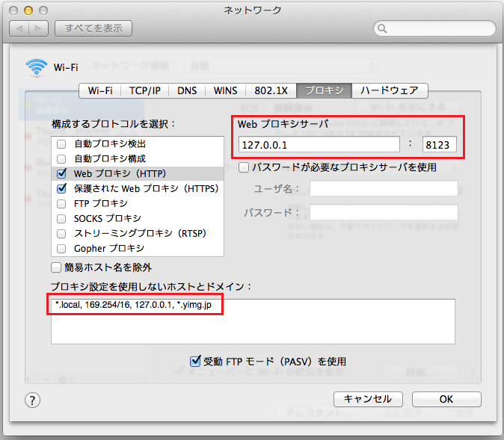Confirm settings with the OK button

446,399
